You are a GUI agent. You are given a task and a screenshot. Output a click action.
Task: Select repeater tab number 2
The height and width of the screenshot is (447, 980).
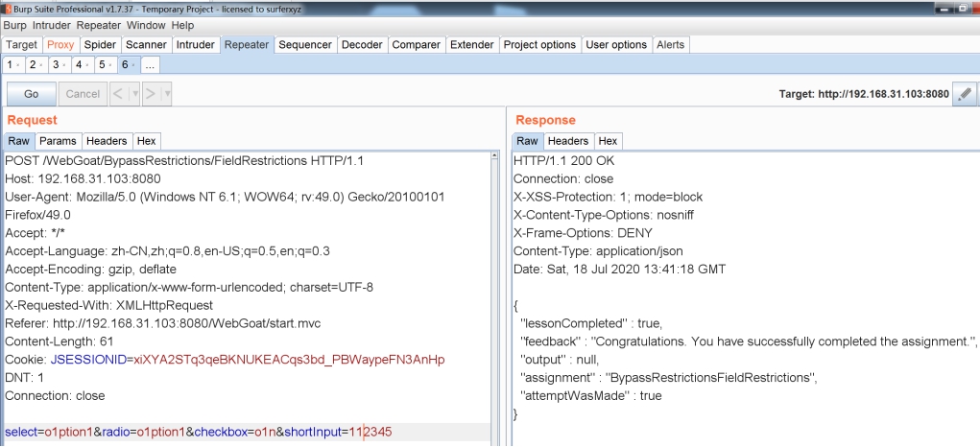(x=33, y=65)
